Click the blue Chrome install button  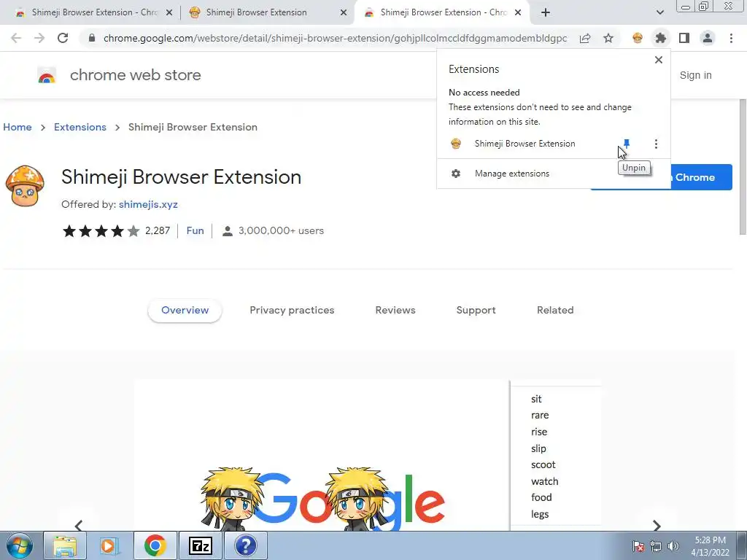pyautogui.click(x=701, y=177)
